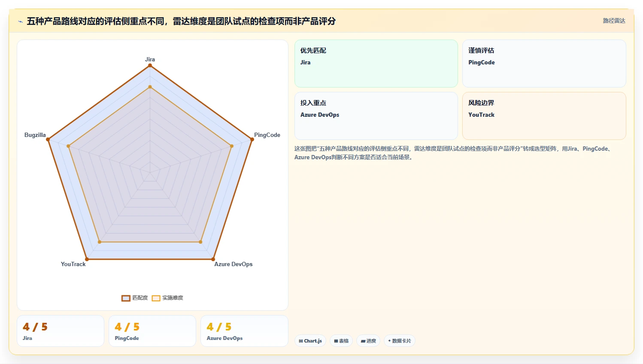Open the 谨慎评估 PingCode card

tap(544, 64)
